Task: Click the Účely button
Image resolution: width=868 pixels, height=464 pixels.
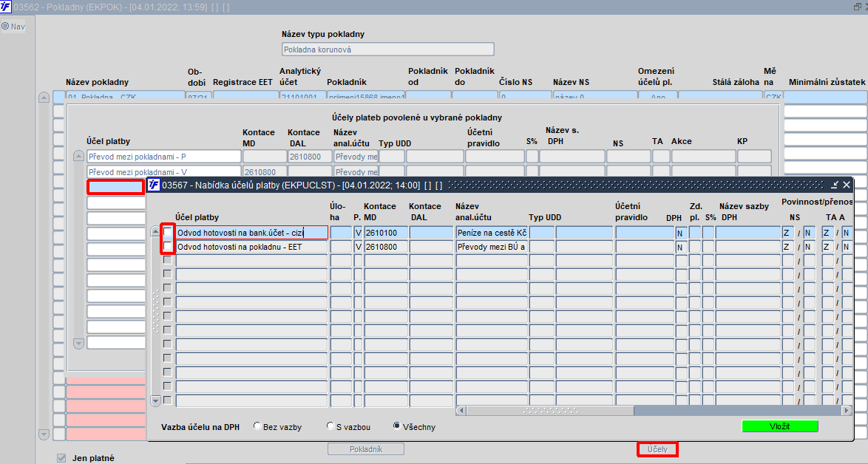Action: [657, 449]
